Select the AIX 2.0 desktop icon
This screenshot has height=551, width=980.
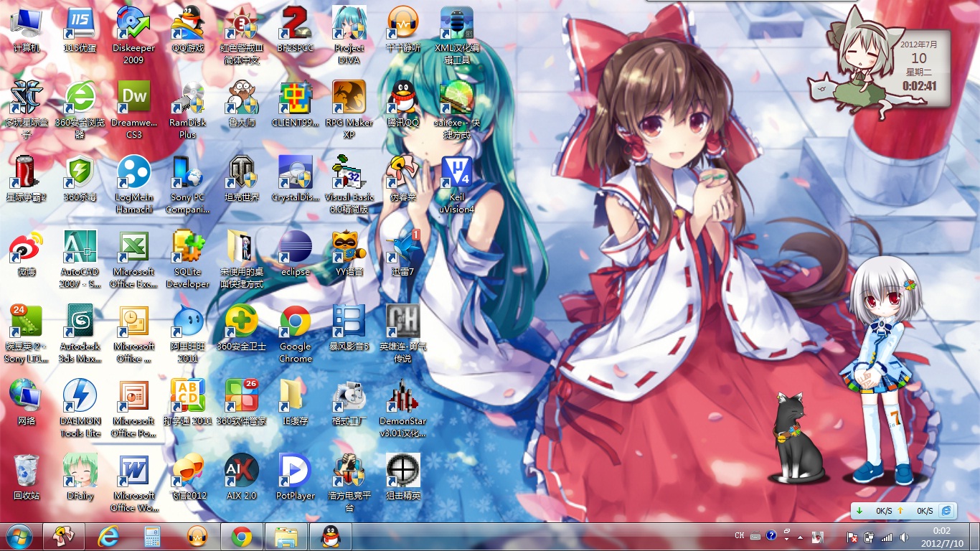pos(242,476)
